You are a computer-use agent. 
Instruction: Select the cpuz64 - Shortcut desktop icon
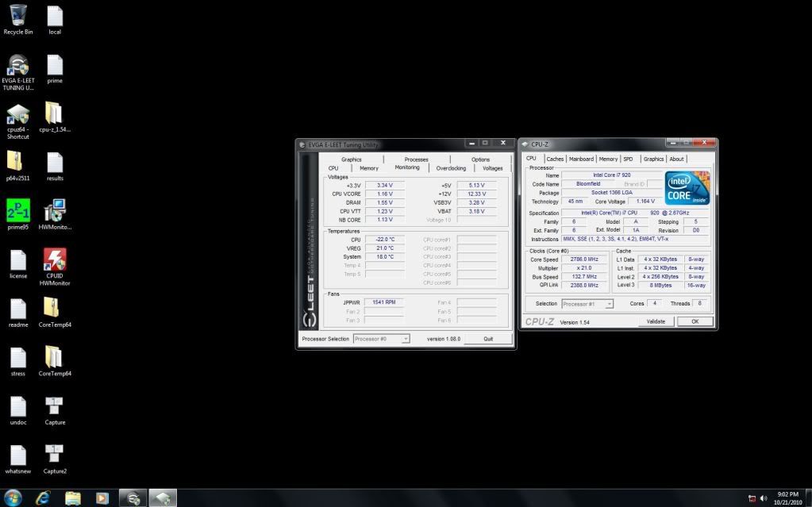[x=18, y=121]
